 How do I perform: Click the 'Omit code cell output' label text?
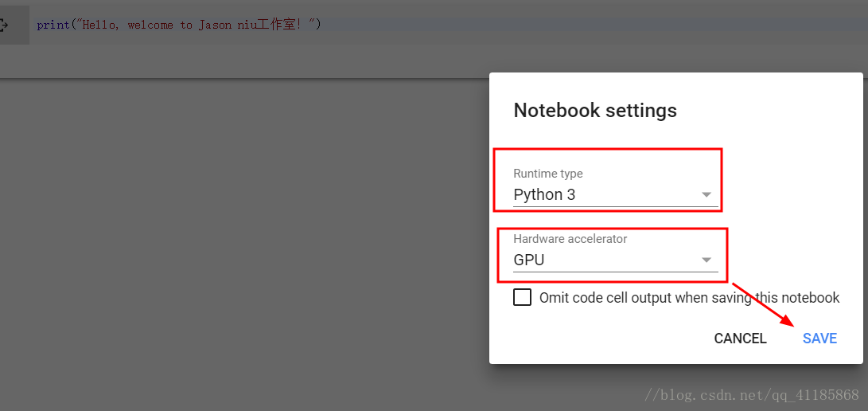689,298
